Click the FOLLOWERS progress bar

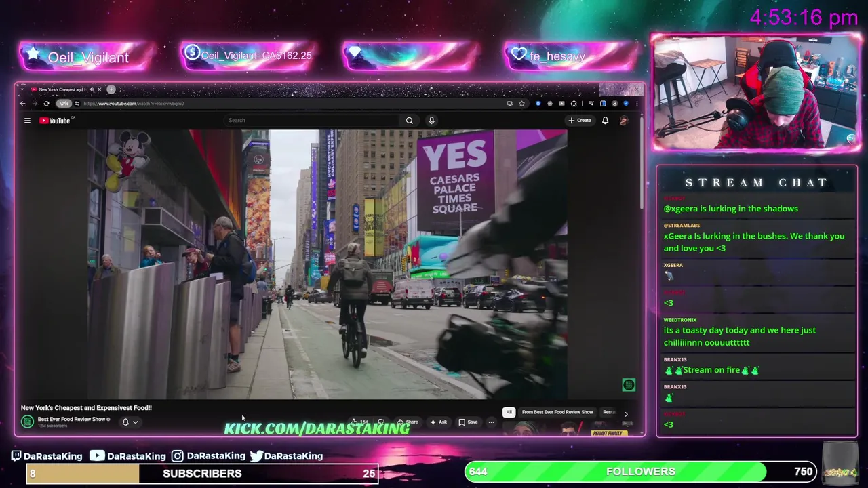tap(641, 472)
